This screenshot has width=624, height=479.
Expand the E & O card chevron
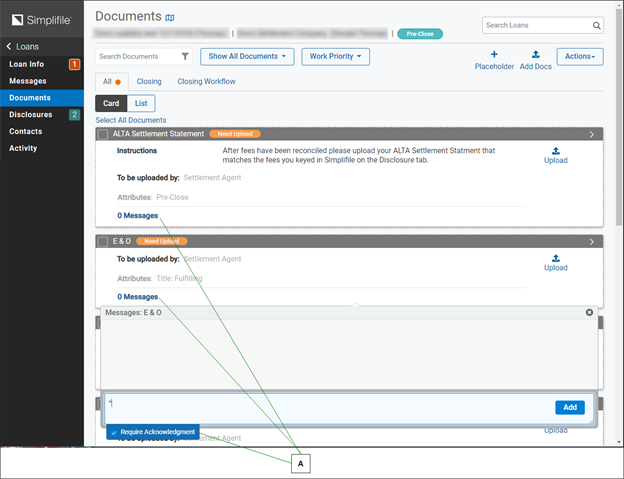[x=592, y=242]
